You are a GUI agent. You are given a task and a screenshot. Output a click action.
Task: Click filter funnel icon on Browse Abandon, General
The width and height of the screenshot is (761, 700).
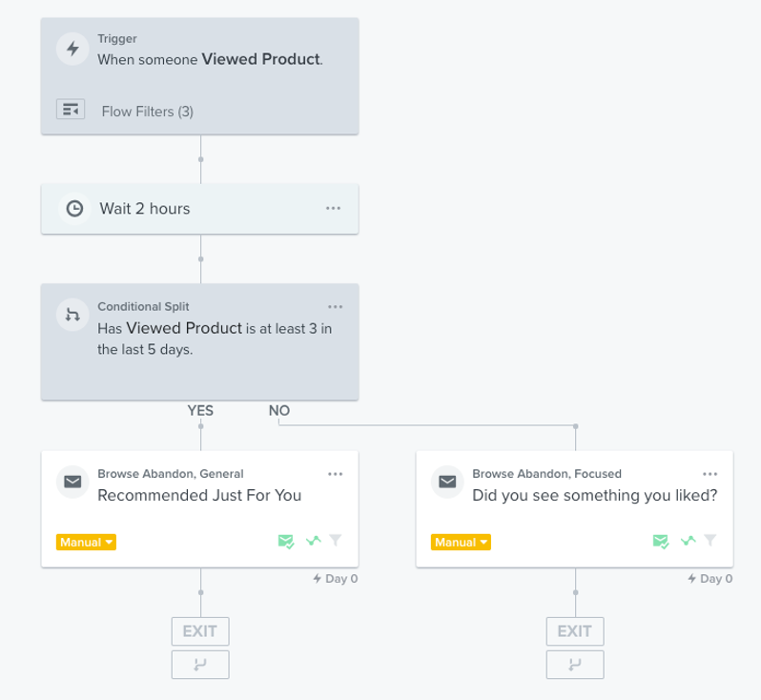[x=335, y=541]
